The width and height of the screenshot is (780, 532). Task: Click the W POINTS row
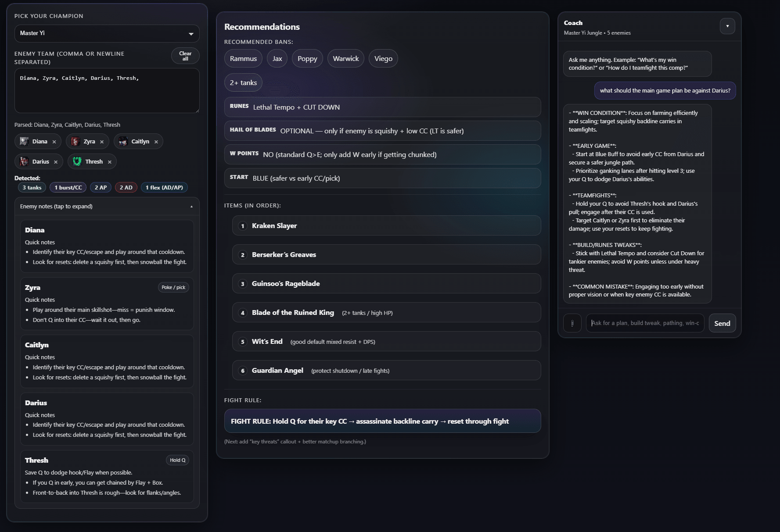click(x=382, y=154)
